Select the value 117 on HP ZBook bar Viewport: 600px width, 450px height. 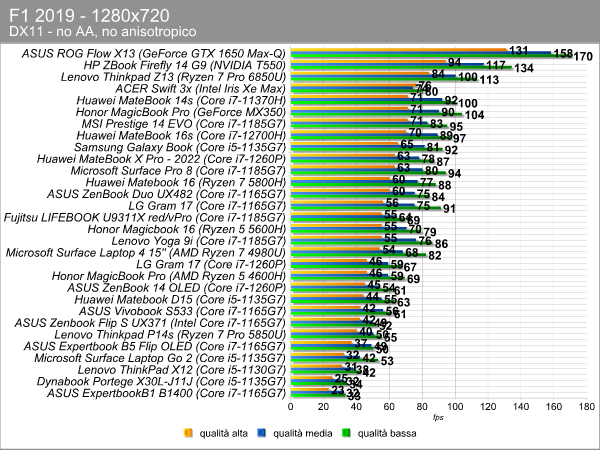point(496,65)
